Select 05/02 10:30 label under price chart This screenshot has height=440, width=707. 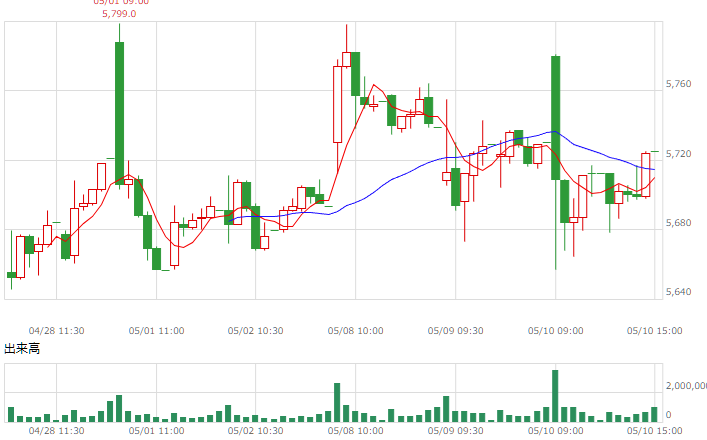(x=256, y=331)
